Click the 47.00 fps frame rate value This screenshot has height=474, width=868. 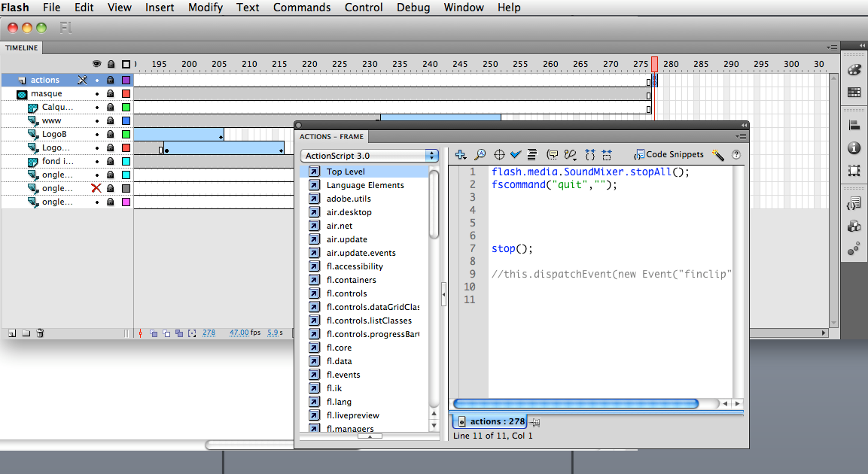tap(245, 333)
